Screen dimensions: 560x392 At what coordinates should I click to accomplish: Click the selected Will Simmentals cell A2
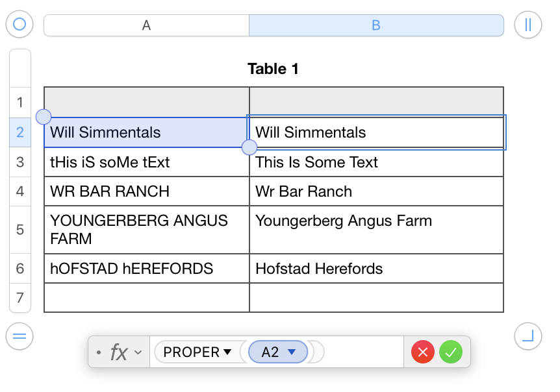(x=146, y=132)
